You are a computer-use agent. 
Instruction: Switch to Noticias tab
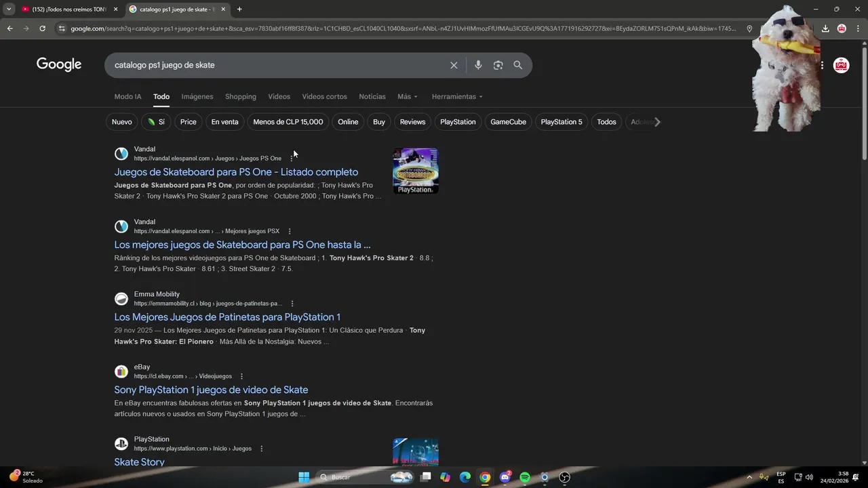coord(372,96)
